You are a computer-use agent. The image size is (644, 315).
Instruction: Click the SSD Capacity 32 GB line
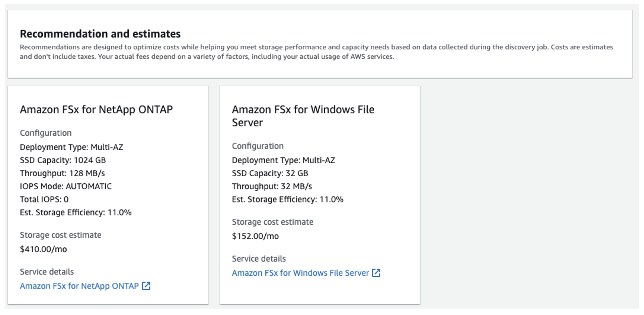coord(269,173)
